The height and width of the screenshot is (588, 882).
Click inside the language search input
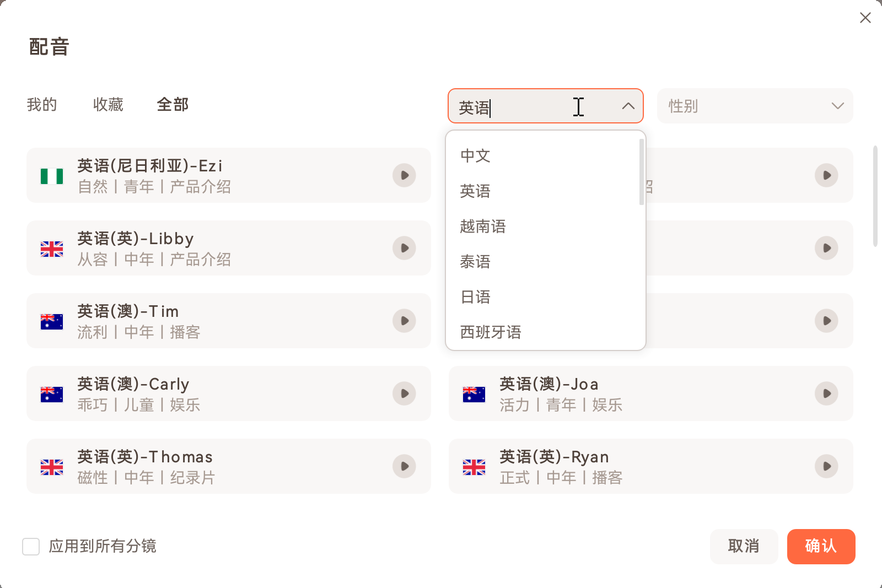(524, 106)
